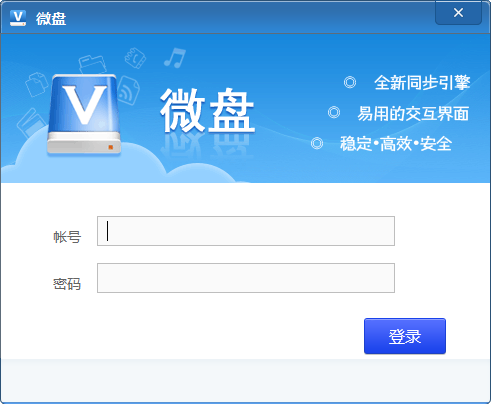This screenshot has width=491, height=404.
Task: Focus the 密码 password input field
Action: pos(246,278)
